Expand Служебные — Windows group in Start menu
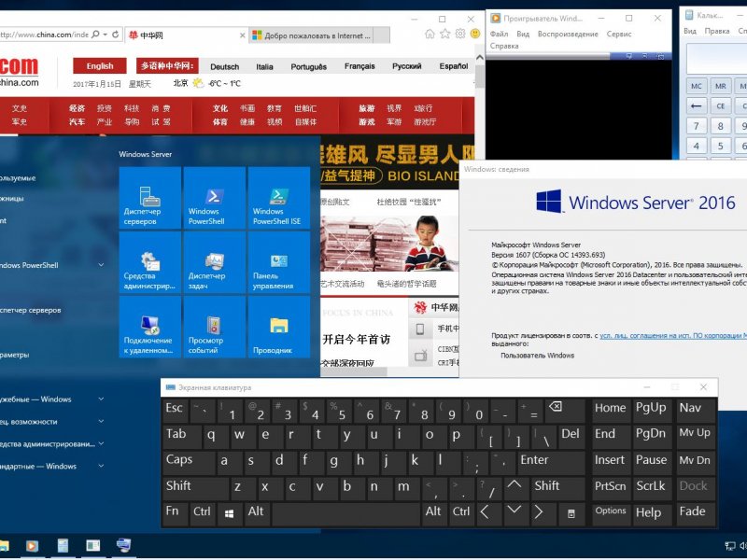This screenshot has height=560, width=747. pyautogui.click(x=101, y=399)
